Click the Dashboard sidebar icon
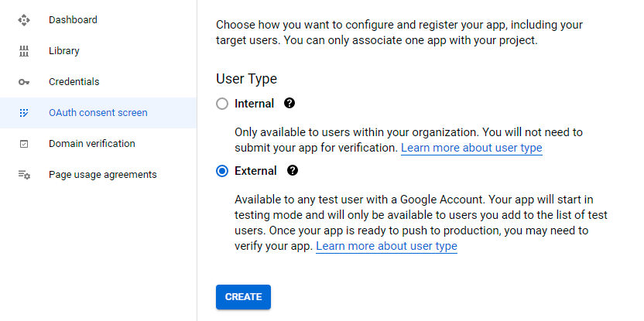 click(x=24, y=20)
